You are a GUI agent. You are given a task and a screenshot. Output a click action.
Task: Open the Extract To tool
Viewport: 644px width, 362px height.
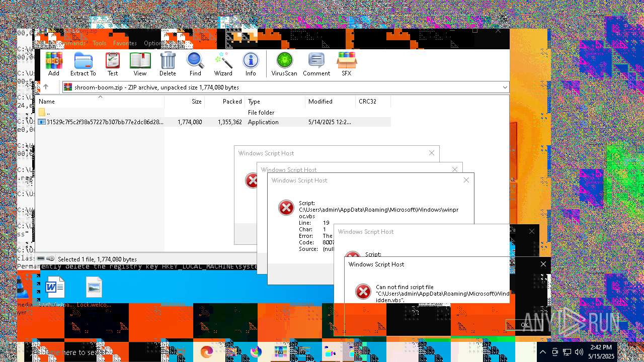[x=83, y=64]
